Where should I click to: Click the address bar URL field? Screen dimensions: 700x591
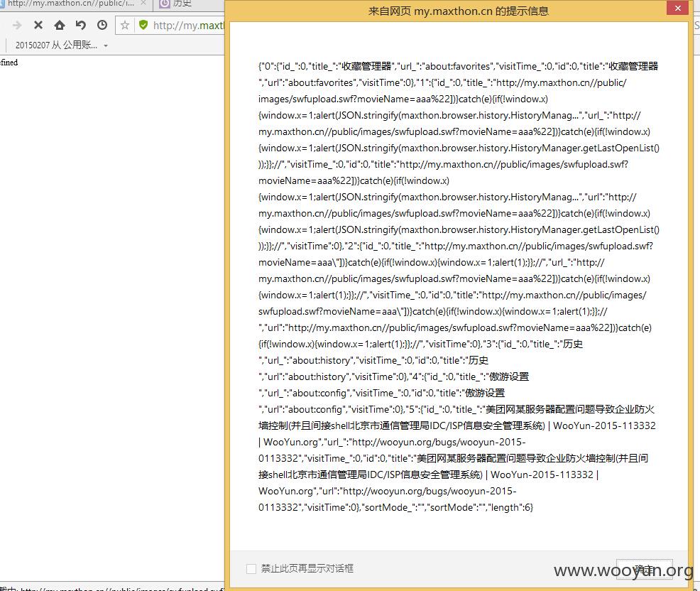188,26
